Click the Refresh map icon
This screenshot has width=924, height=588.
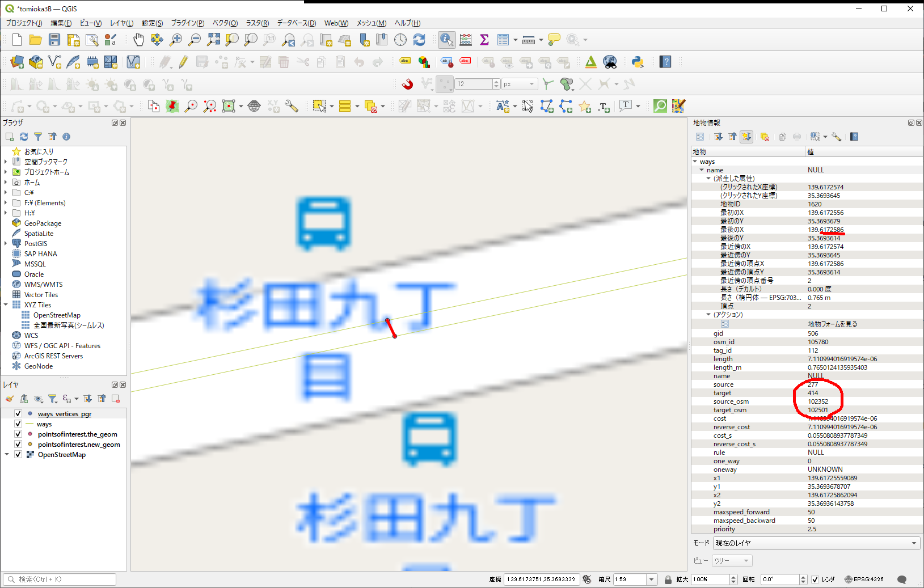click(x=419, y=40)
